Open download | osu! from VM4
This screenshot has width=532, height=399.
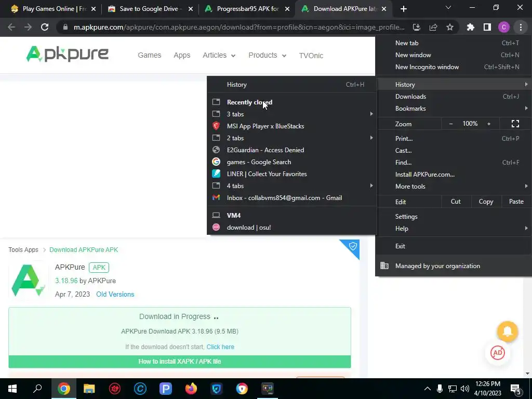click(292, 228)
